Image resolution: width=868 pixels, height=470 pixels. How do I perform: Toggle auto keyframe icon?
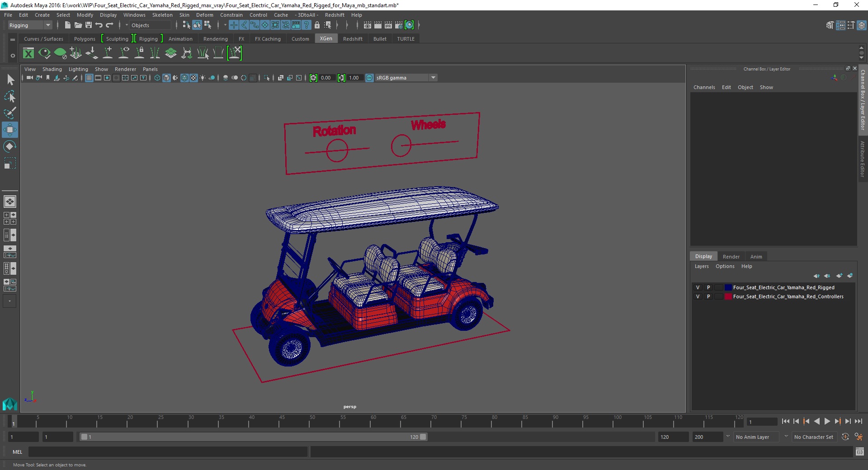pyautogui.click(x=845, y=437)
